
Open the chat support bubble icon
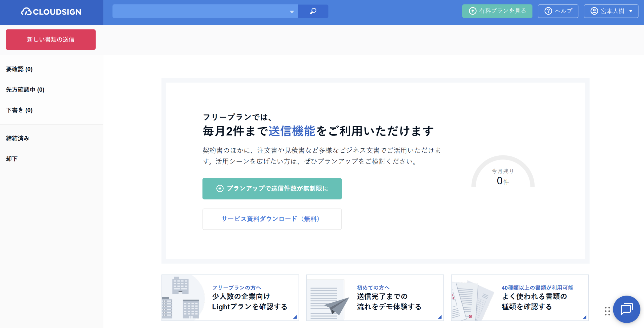[626, 309]
